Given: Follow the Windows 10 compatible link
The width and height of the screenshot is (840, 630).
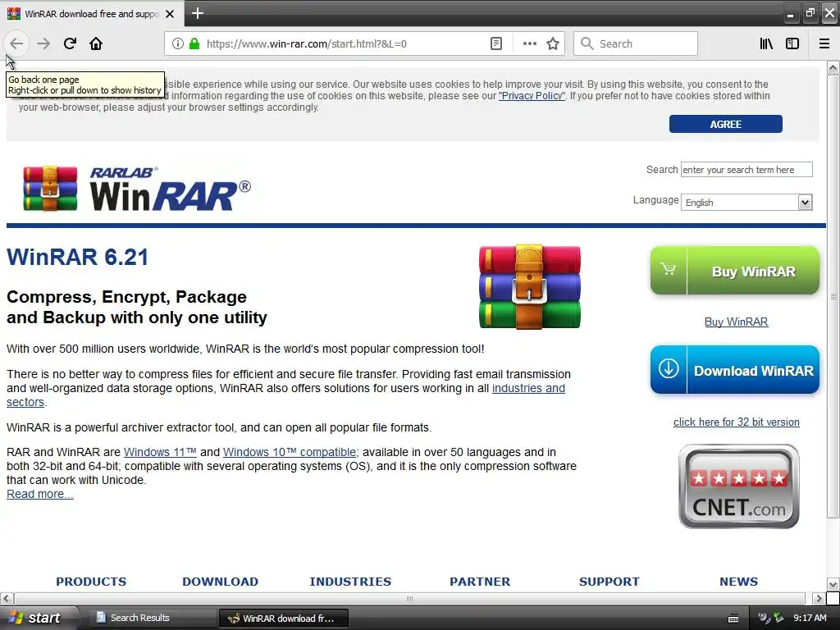Looking at the screenshot, I should pos(290,452).
